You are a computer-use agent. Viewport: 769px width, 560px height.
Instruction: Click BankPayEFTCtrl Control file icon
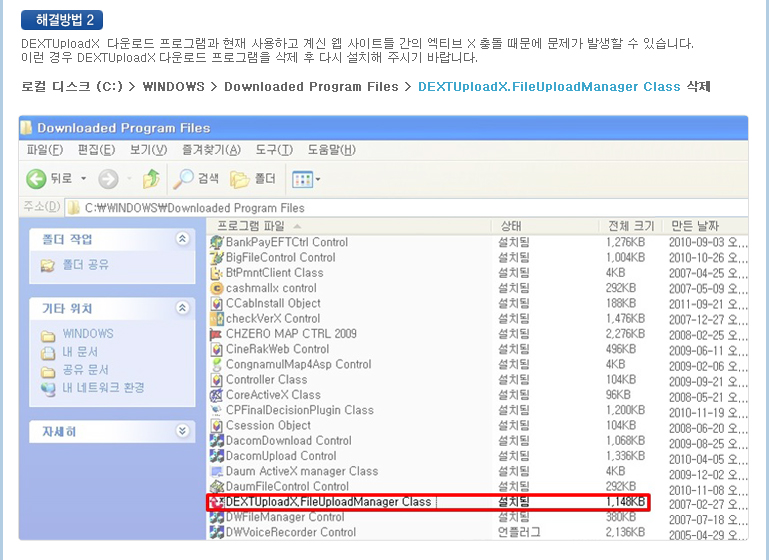tap(216, 242)
